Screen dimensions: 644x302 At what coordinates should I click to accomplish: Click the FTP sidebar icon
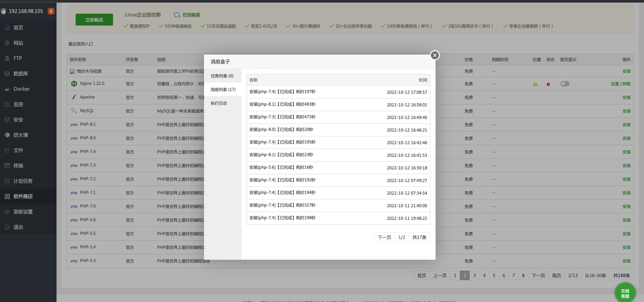7,58
